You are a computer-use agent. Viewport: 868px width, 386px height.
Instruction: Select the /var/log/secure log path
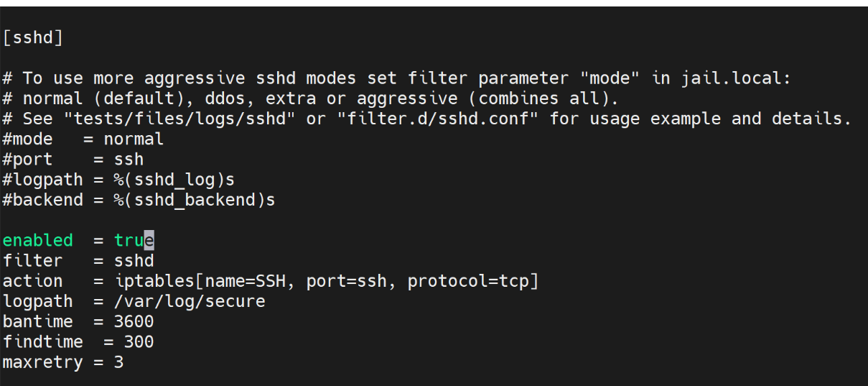190,301
